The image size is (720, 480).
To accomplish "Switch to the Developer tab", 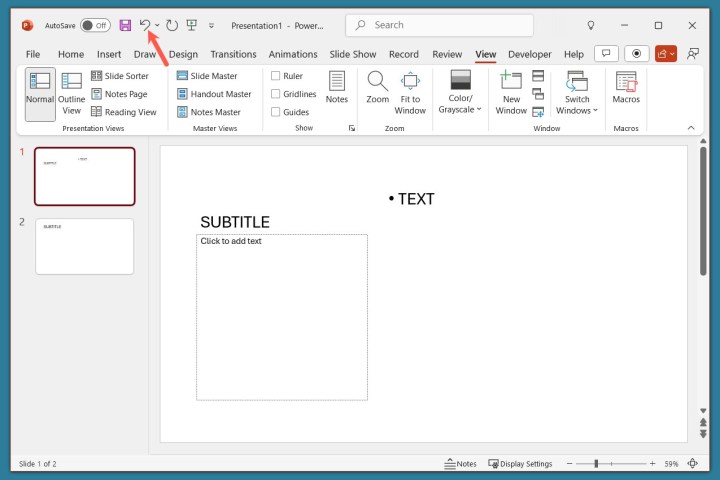I will pyautogui.click(x=529, y=54).
